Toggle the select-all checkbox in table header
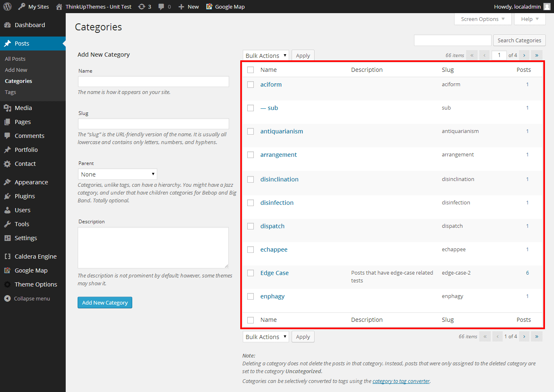The image size is (554, 392). point(251,70)
